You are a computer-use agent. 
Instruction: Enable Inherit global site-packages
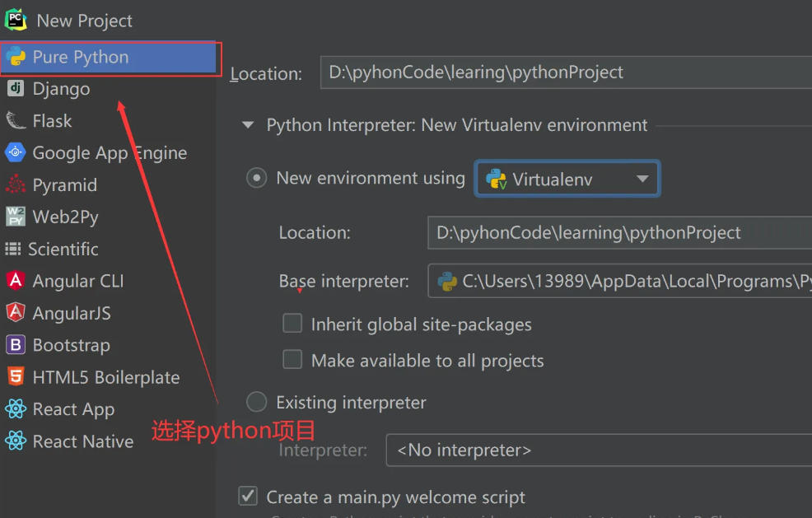tap(292, 324)
